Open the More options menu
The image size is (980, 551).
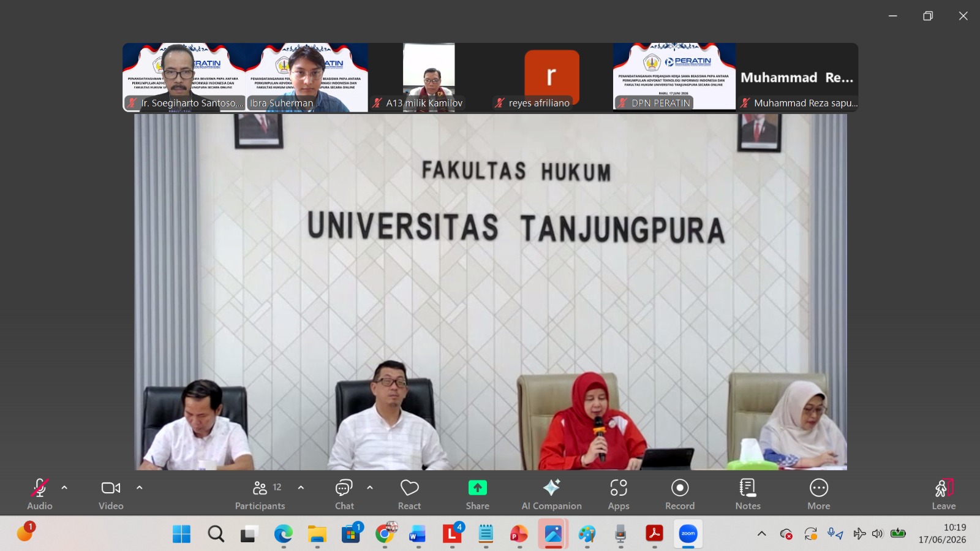click(x=819, y=494)
